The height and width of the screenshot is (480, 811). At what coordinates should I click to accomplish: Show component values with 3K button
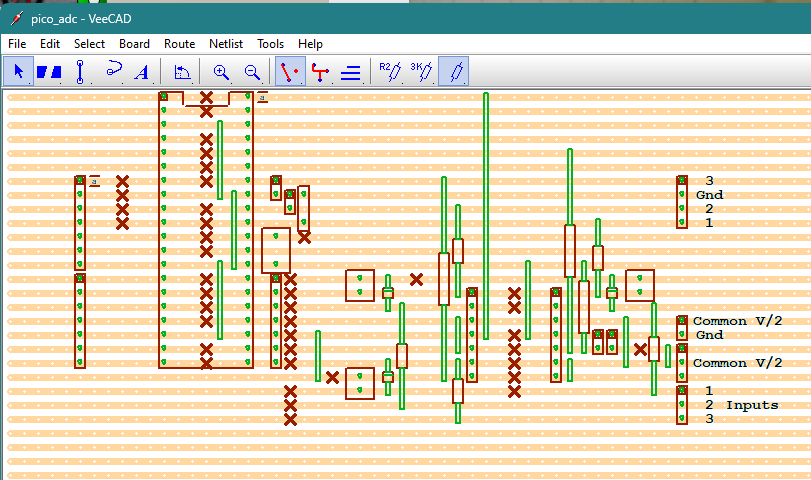(x=421, y=72)
